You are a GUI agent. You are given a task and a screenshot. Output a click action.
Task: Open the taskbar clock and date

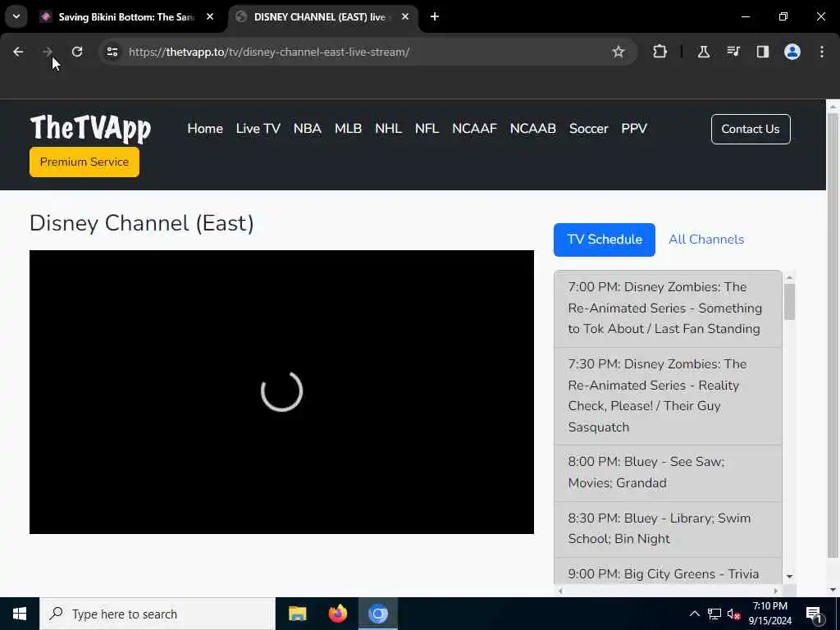[x=769, y=614]
